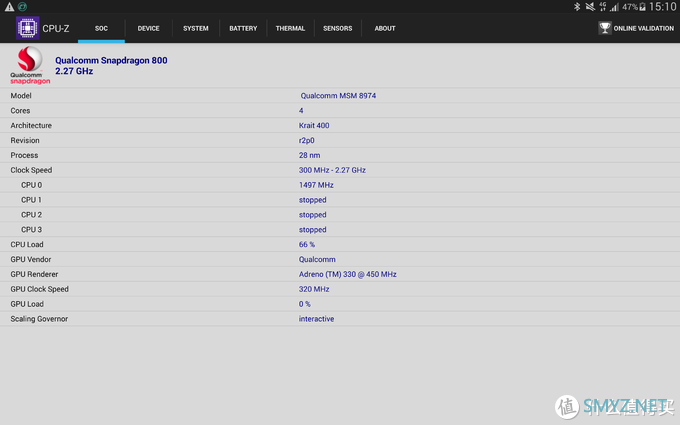Select the CPU 1 row label
Image resolution: width=680 pixels, height=425 pixels.
point(31,200)
